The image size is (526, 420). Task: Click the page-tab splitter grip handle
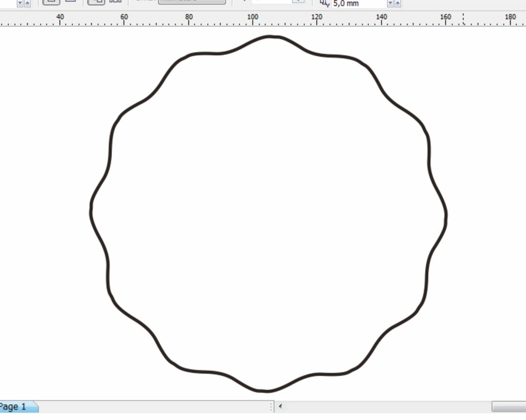point(271,407)
